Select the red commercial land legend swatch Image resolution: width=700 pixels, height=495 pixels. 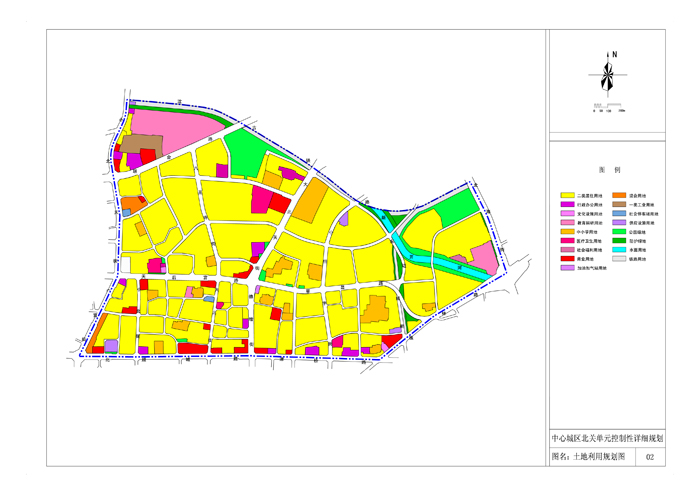coord(567,258)
